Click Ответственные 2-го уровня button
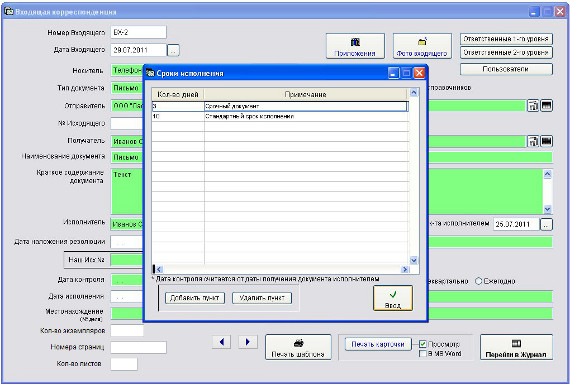This screenshot has width=570, height=384. [506, 52]
